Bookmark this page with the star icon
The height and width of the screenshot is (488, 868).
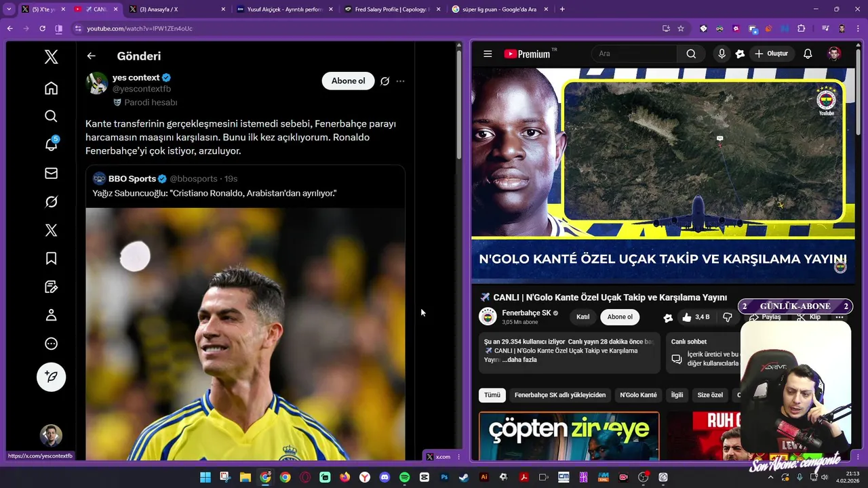pyautogui.click(x=681, y=28)
